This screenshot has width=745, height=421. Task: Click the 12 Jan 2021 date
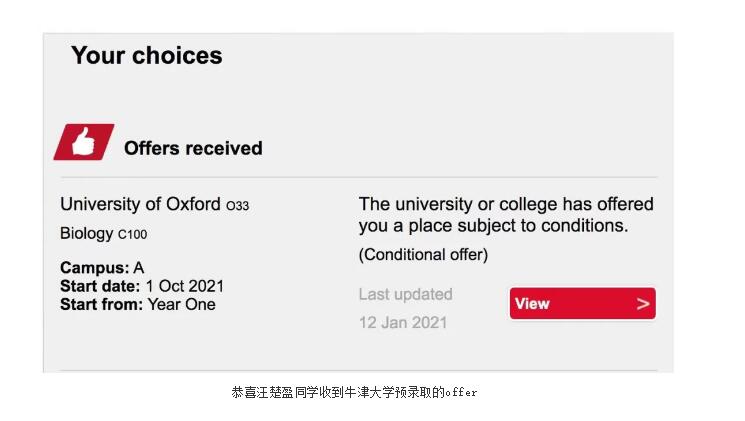tap(403, 323)
